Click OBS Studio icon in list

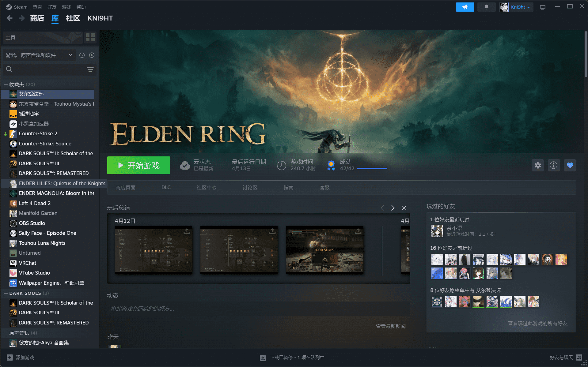[13, 223]
